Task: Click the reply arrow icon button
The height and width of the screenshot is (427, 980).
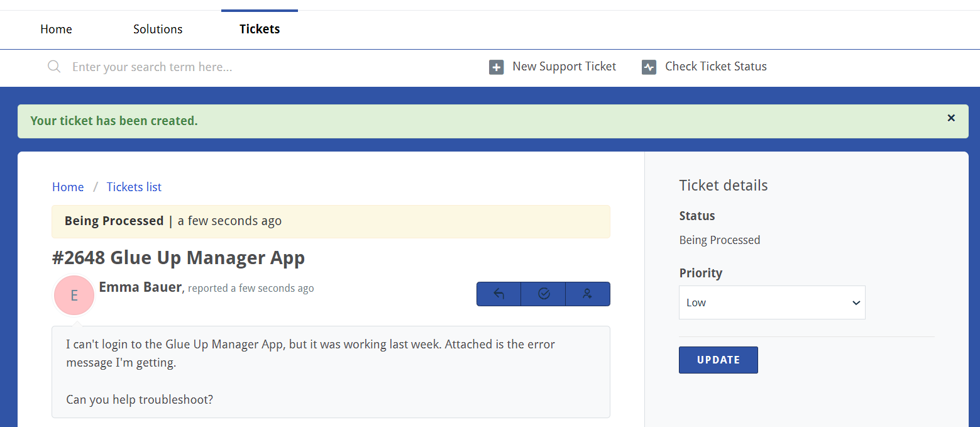Action: pyautogui.click(x=499, y=294)
